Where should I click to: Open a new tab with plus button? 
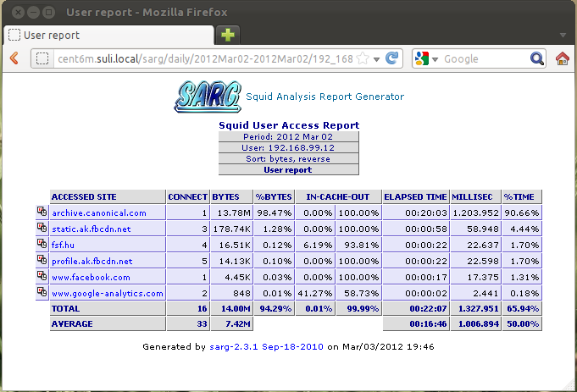[x=228, y=35]
